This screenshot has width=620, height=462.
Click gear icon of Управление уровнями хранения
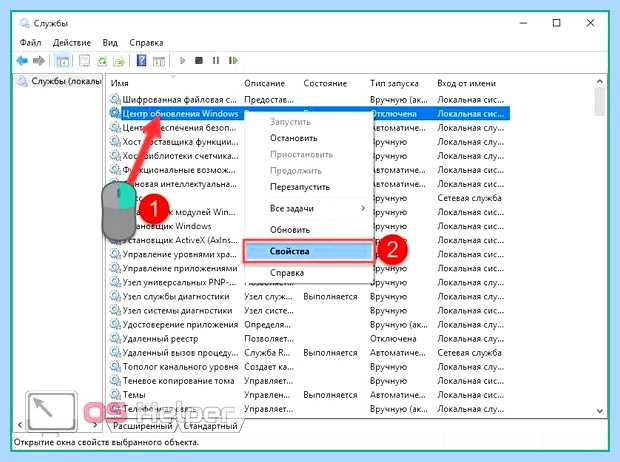click(x=115, y=254)
